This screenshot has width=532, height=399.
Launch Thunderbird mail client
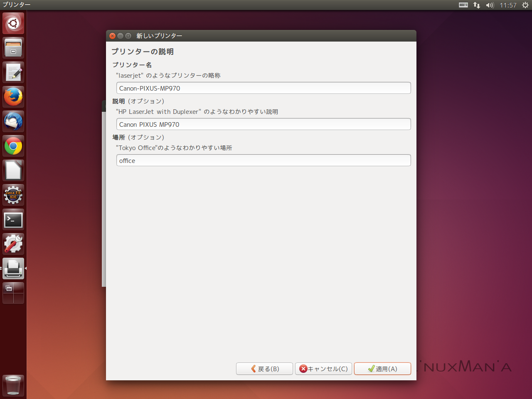tap(13, 121)
